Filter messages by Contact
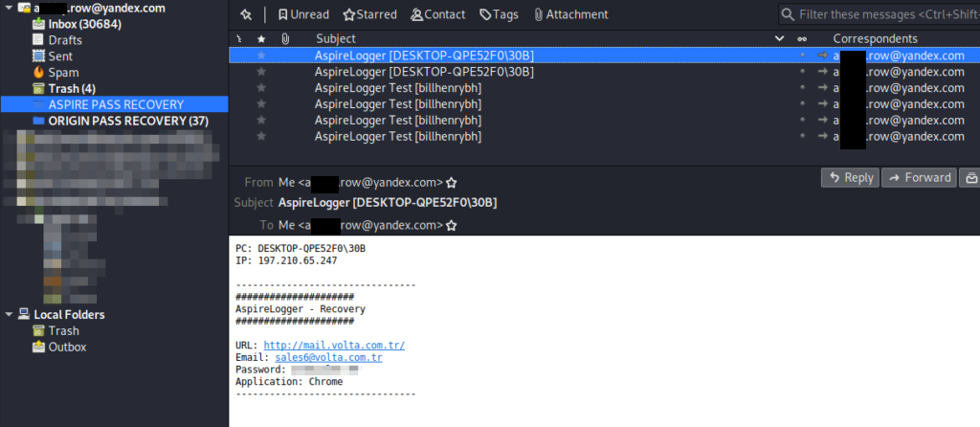Image resolution: width=980 pixels, height=427 pixels. pyautogui.click(x=437, y=14)
